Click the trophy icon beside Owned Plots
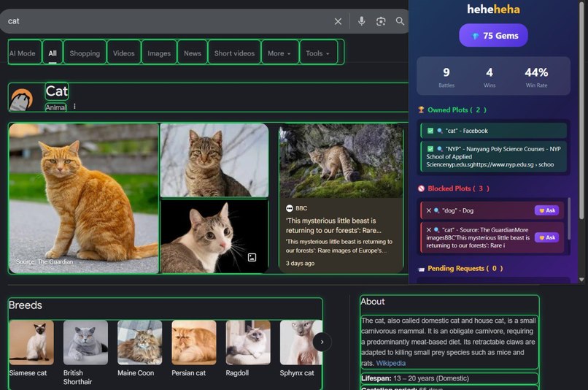The width and height of the screenshot is (588, 390). (421, 110)
